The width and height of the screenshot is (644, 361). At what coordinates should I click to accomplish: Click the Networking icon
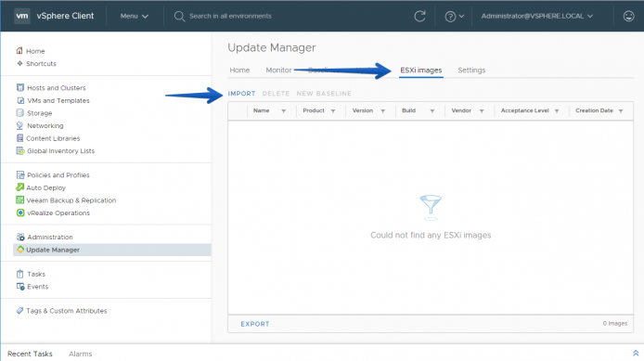[19, 125]
